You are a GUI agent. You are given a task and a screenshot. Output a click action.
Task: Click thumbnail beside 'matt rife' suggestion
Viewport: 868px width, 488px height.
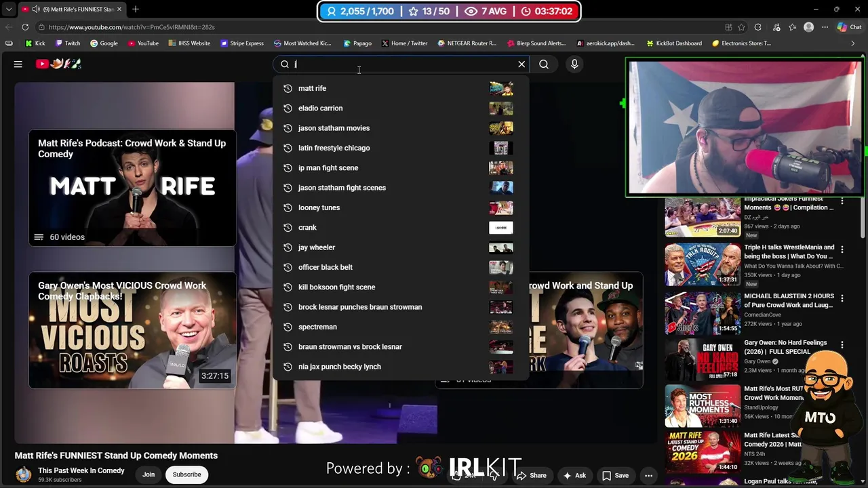pos(501,88)
